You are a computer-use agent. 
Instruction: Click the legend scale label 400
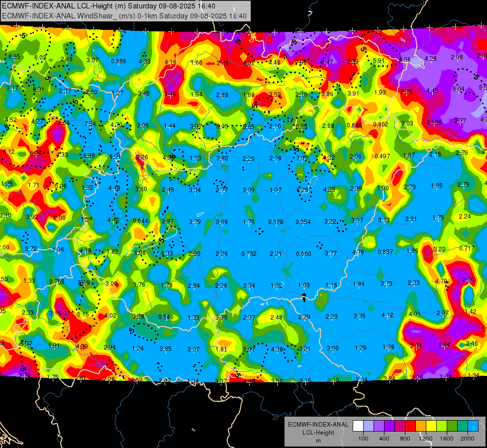click(x=384, y=439)
